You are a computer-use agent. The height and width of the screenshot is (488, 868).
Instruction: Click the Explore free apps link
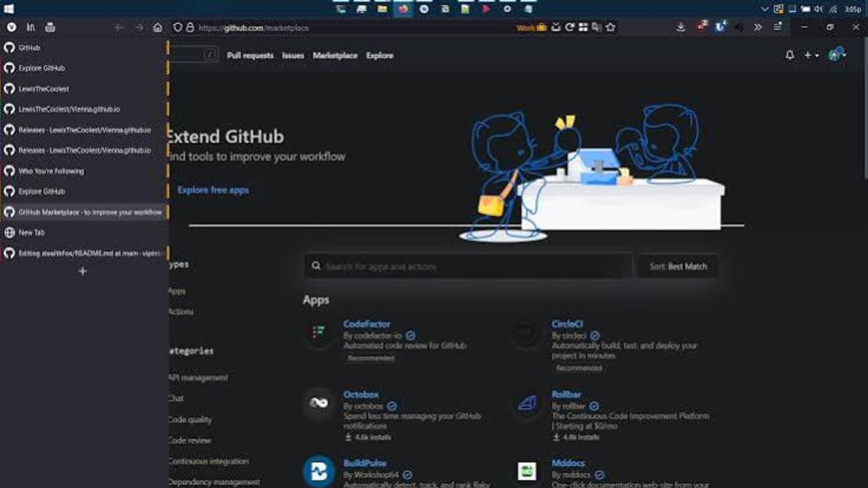pos(213,190)
